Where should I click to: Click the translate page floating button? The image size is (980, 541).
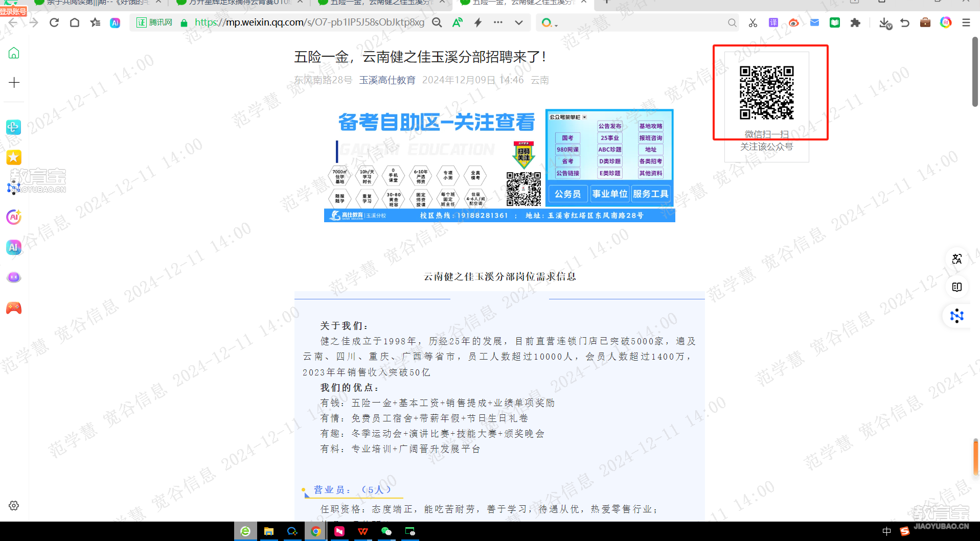957,259
